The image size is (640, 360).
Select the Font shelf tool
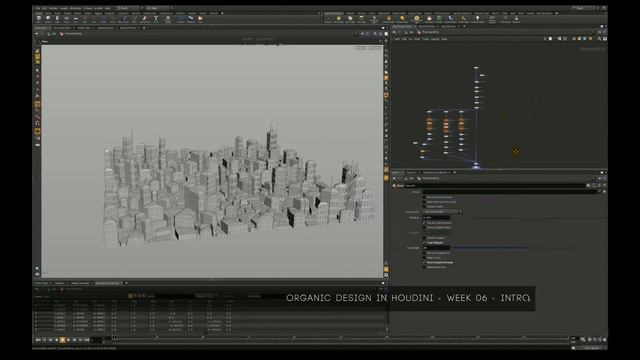click(156, 18)
